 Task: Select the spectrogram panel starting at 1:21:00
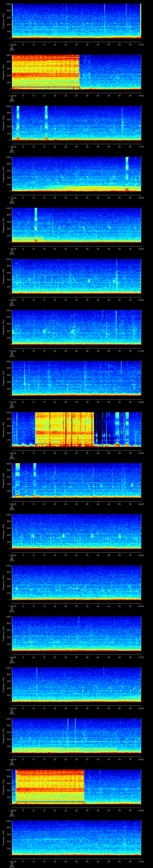(x=77, y=378)
